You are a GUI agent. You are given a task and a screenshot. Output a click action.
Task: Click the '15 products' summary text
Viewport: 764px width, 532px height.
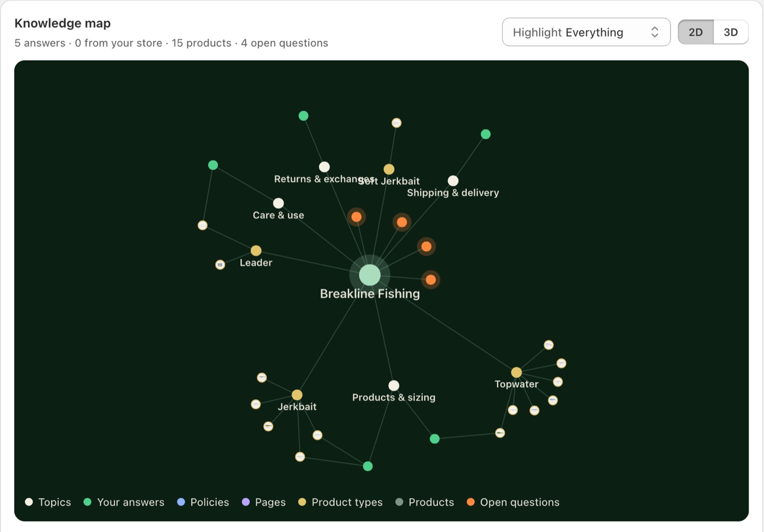[x=202, y=43]
